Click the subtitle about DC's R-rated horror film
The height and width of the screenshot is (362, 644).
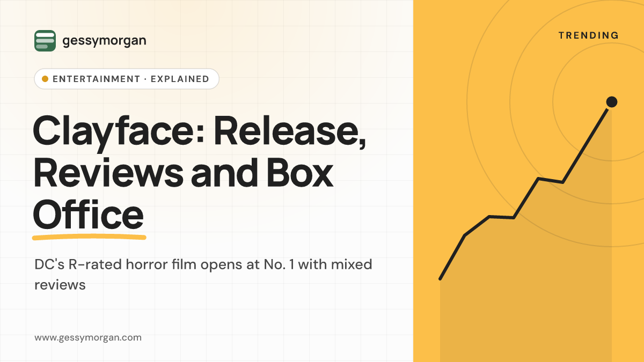203,275
